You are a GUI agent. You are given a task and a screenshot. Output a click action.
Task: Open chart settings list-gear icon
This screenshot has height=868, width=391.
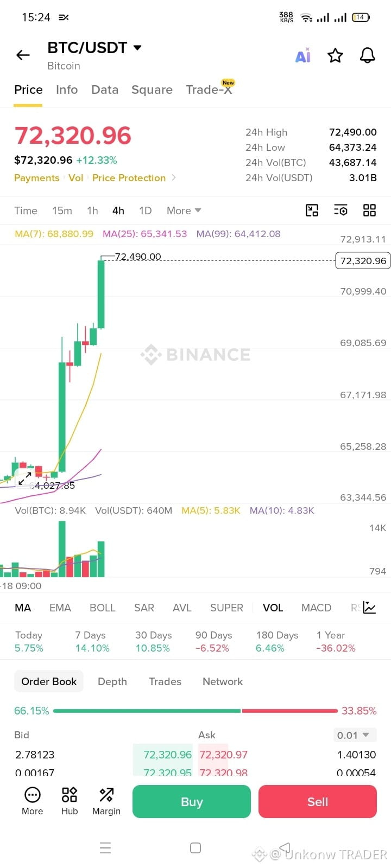(x=340, y=210)
